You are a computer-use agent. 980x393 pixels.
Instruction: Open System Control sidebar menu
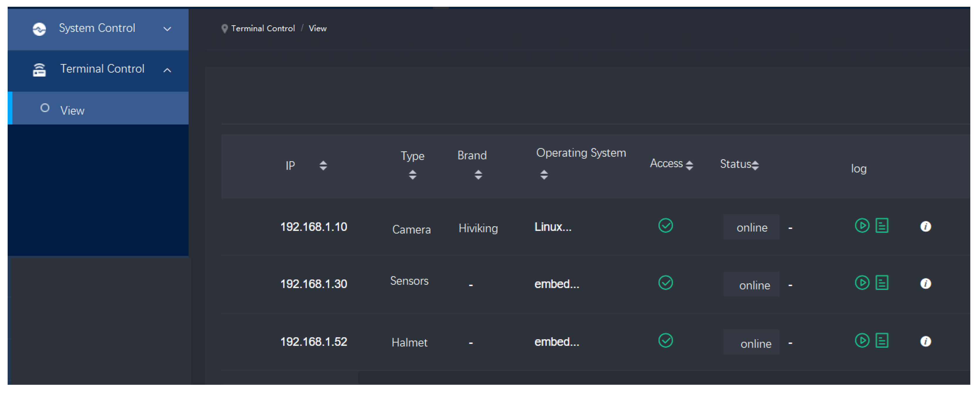click(x=97, y=28)
